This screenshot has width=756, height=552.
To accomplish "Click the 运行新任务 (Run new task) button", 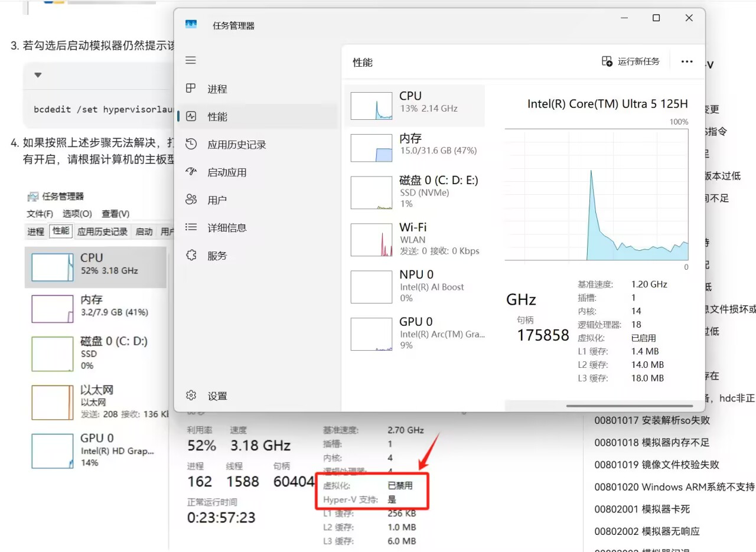I will pyautogui.click(x=631, y=61).
